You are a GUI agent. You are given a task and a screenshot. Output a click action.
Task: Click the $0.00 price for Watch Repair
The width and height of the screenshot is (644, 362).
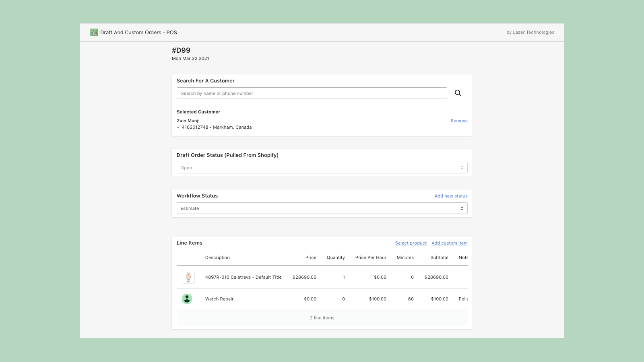pyautogui.click(x=310, y=299)
